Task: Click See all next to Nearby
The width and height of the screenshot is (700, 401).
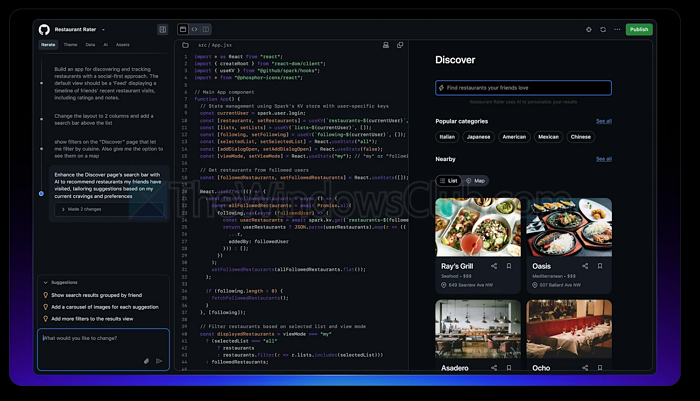Action: [x=604, y=159]
